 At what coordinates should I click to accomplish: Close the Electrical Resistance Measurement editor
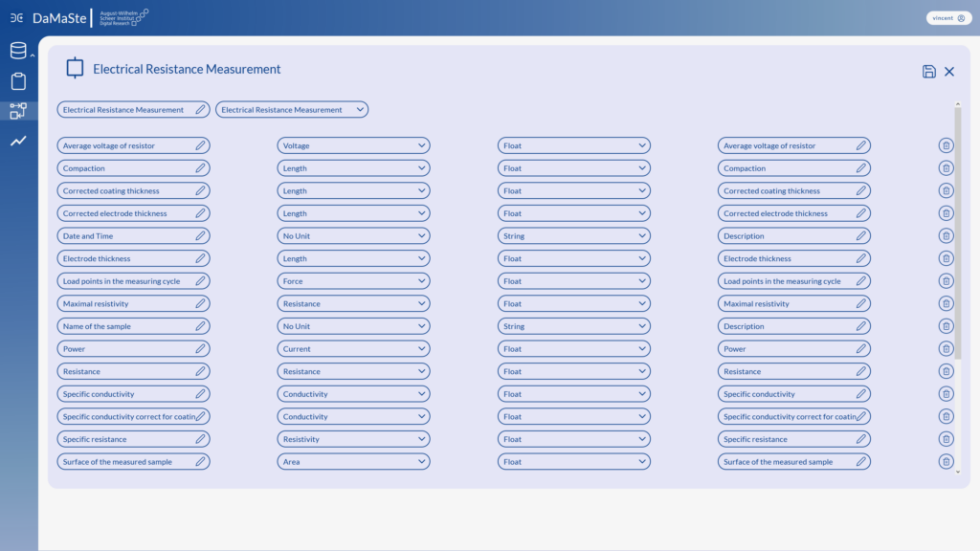[949, 72]
